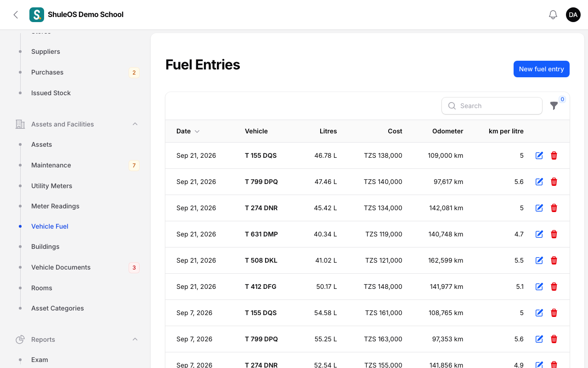
Task: Collapse the Reports section
Action: (x=135, y=339)
